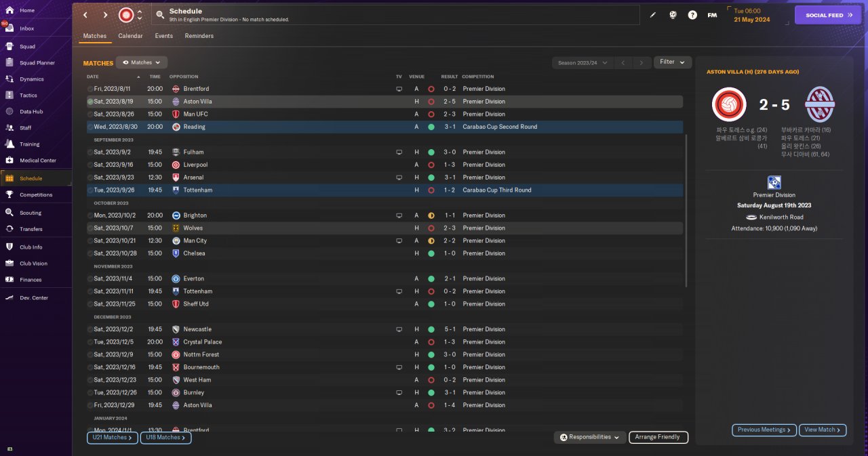The height and width of the screenshot is (456, 868).
Task: Toggle reminder circle on Liverpool row
Action: pos(90,165)
